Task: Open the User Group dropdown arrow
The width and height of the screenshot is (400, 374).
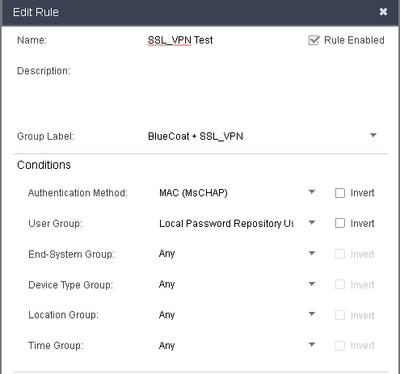Action: tap(312, 223)
